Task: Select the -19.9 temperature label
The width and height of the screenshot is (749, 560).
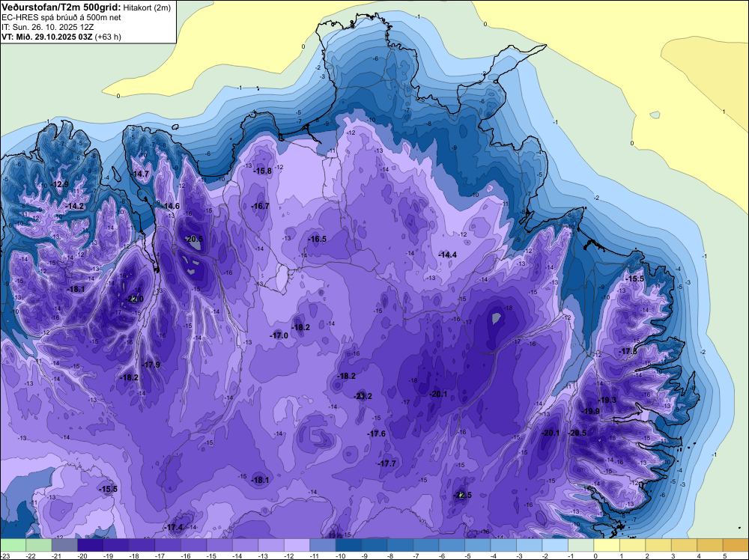Action: pos(590,412)
